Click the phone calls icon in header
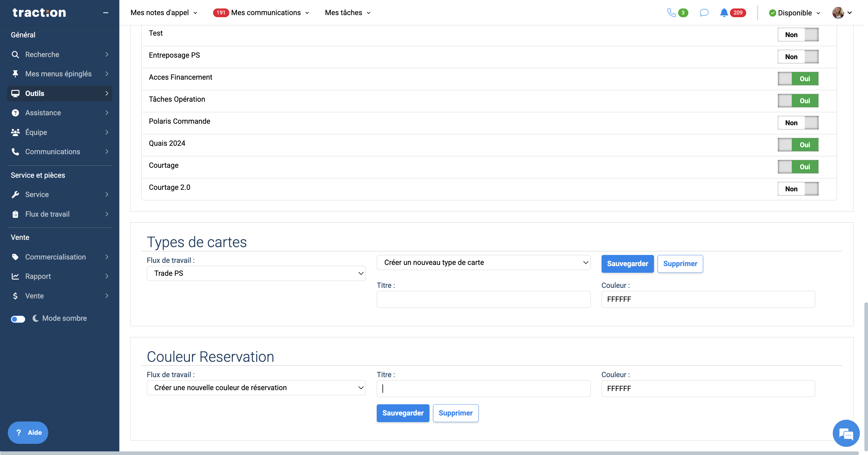The image size is (868, 455). point(671,13)
